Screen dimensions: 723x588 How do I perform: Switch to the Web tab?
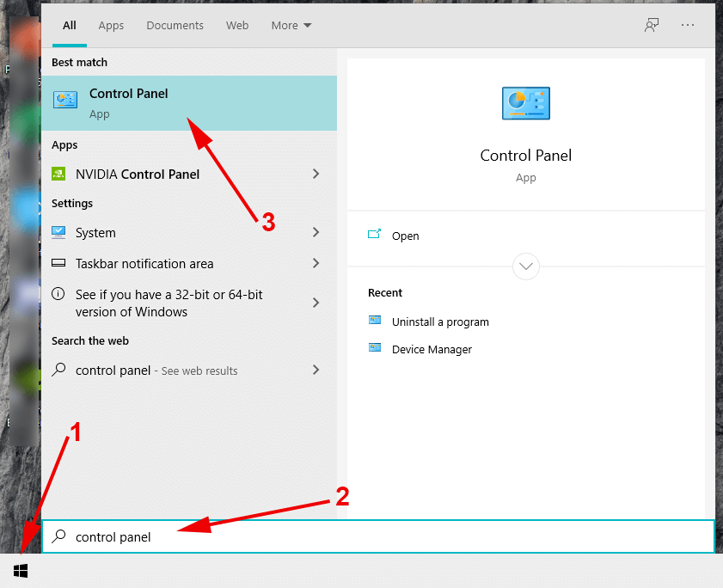(x=237, y=26)
